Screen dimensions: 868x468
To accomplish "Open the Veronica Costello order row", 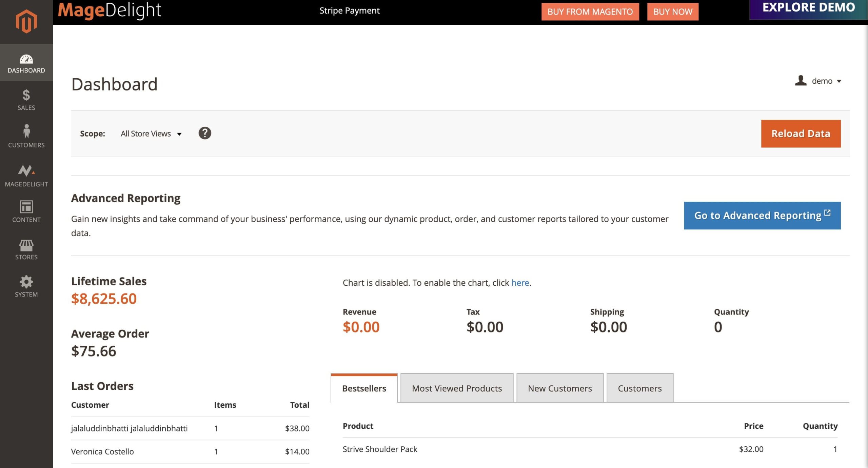I will (190, 451).
